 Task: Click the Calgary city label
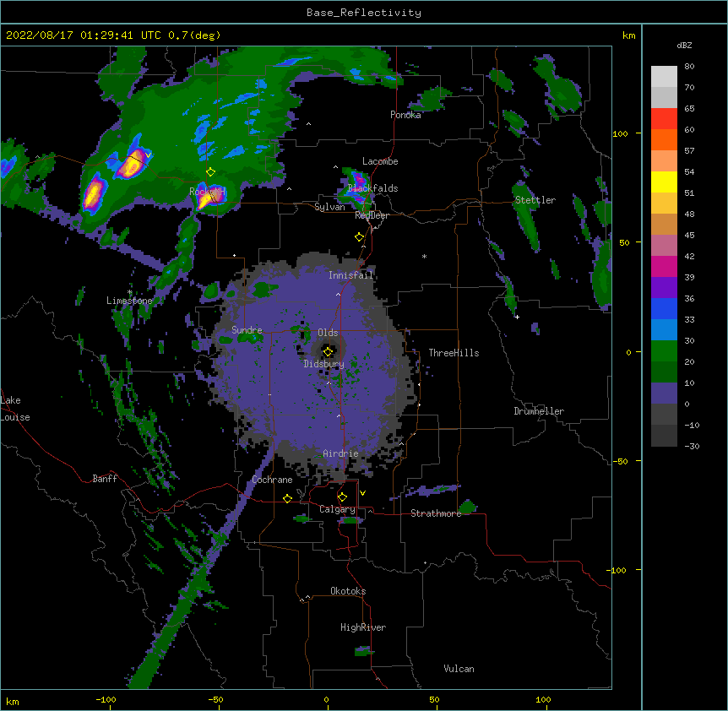337,509
